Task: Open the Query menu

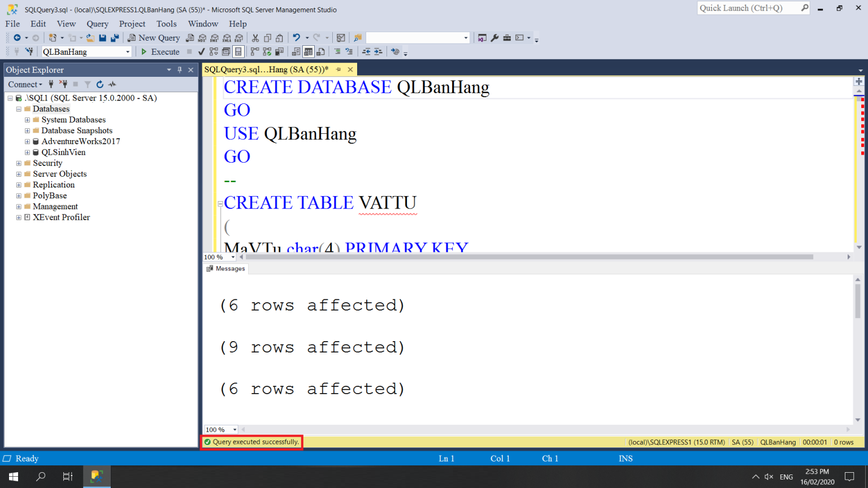Action: click(x=97, y=24)
